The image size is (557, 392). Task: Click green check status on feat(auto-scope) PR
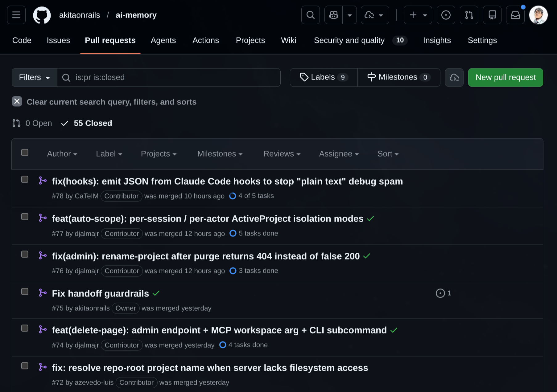click(370, 219)
